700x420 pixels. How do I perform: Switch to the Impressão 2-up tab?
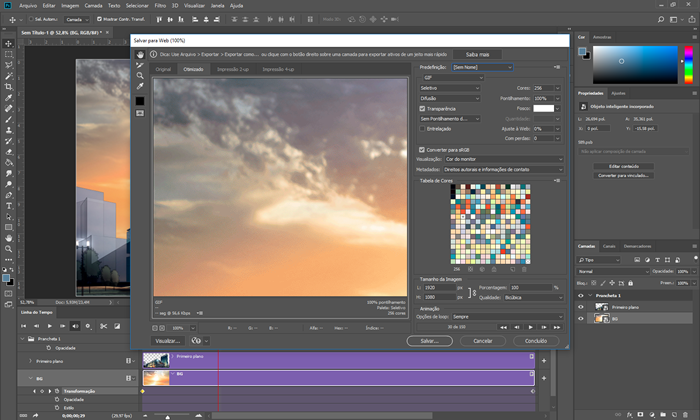233,69
